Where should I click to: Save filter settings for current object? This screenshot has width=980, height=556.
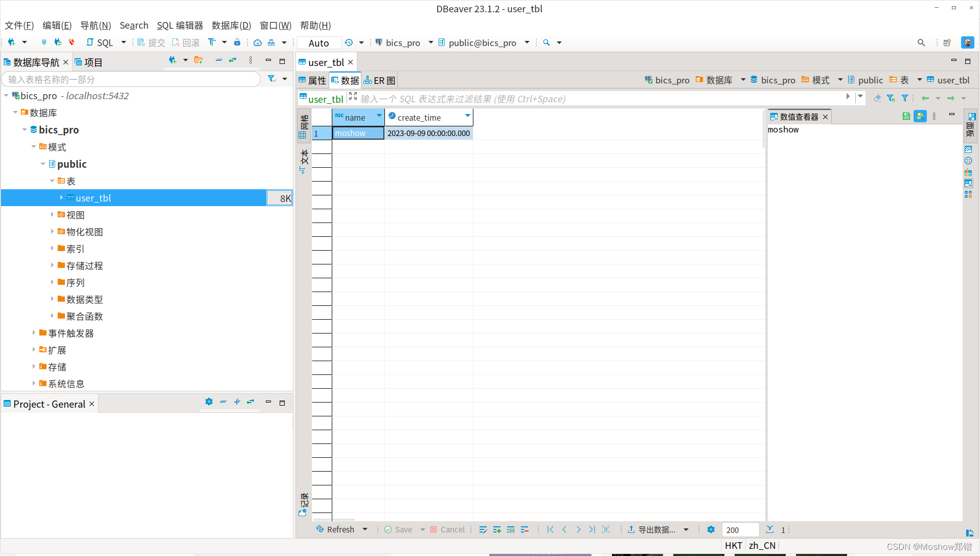[891, 98]
